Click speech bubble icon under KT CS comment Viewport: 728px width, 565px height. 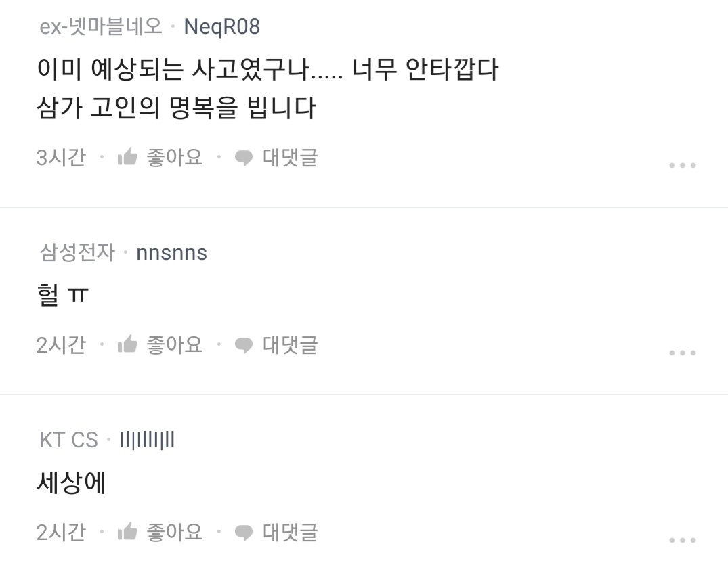pos(243,533)
